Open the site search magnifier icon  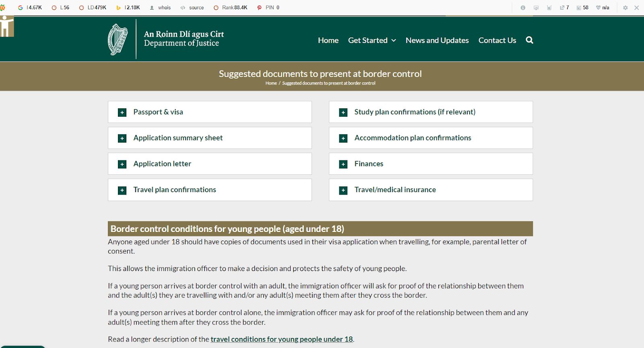[x=529, y=40]
